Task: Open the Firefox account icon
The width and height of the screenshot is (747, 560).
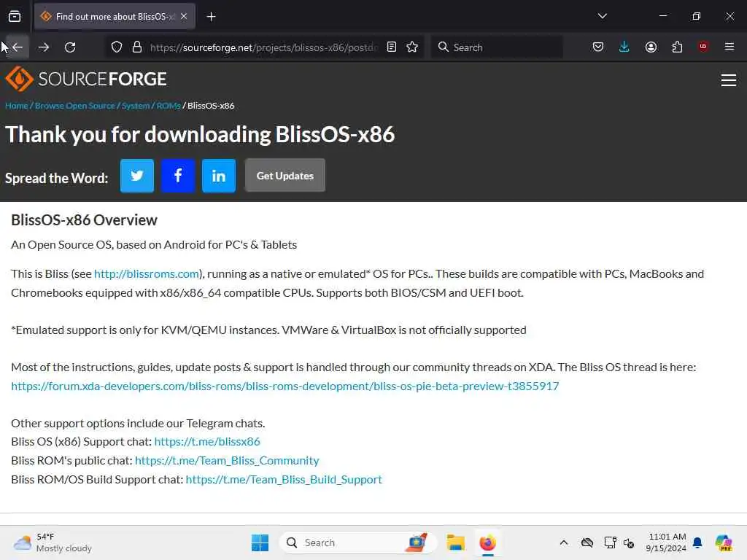Action: pyautogui.click(x=651, y=47)
